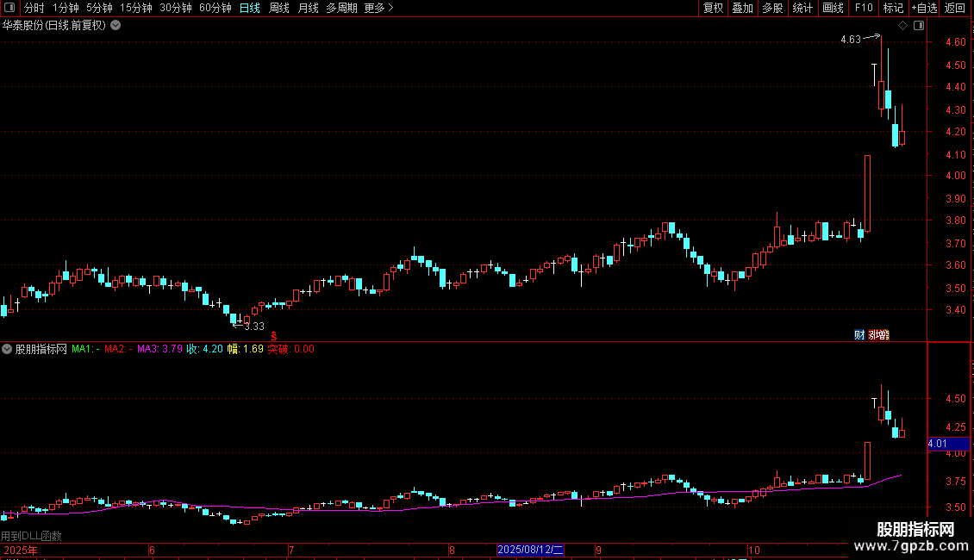Viewport: 974px width, 560px height.
Task: Select the 60分钟 period tab
Action: (x=215, y=8)
